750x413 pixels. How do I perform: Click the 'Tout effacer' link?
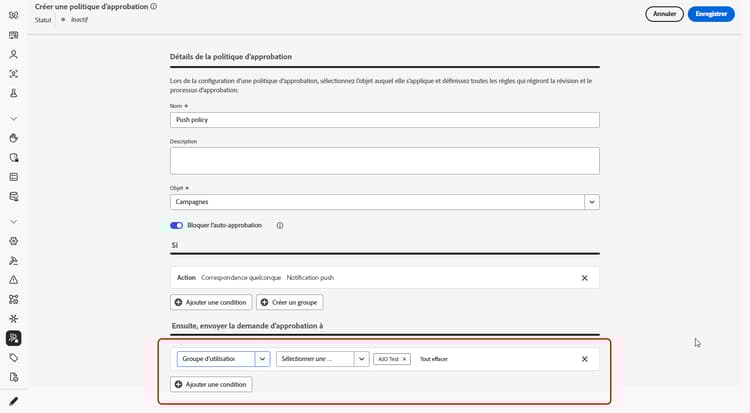(434, 359)
